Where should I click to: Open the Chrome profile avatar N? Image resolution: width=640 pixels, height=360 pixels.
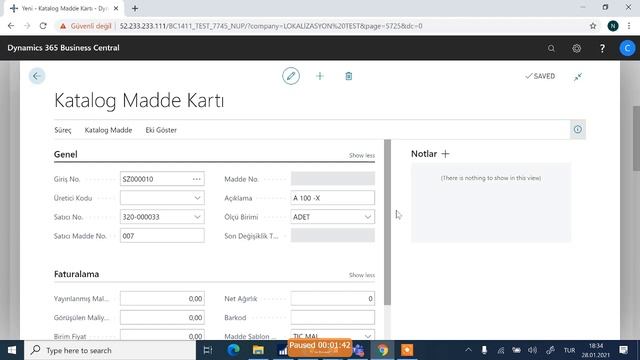click(x=613, y=26)
